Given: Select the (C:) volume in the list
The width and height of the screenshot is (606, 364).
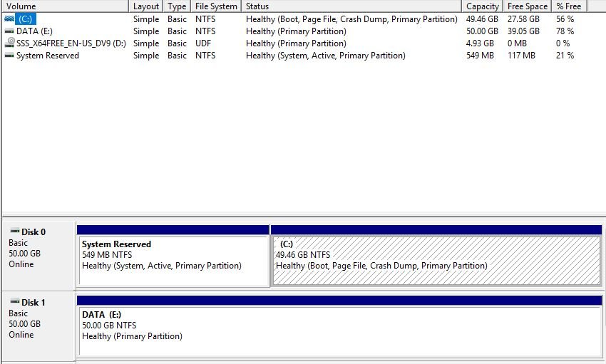Looking at the screenshot, I should (26, 19).
